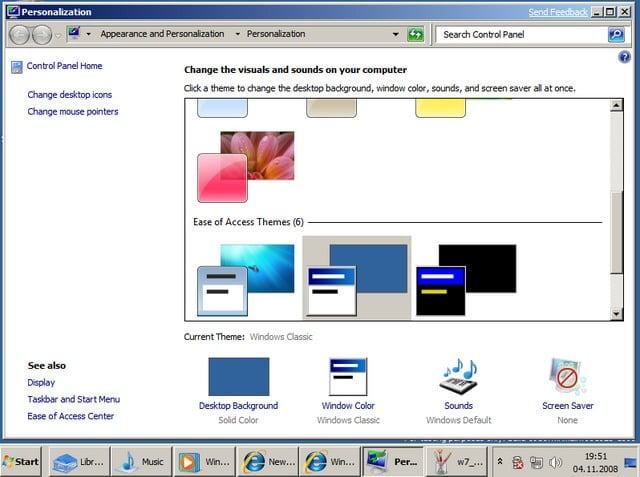Click the Desktop Background blue preview icon

pyautogui.click(x=239, y=377)
